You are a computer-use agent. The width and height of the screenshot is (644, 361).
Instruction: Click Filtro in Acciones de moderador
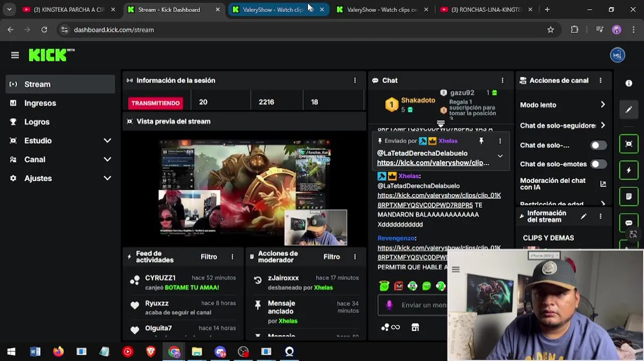332,257
